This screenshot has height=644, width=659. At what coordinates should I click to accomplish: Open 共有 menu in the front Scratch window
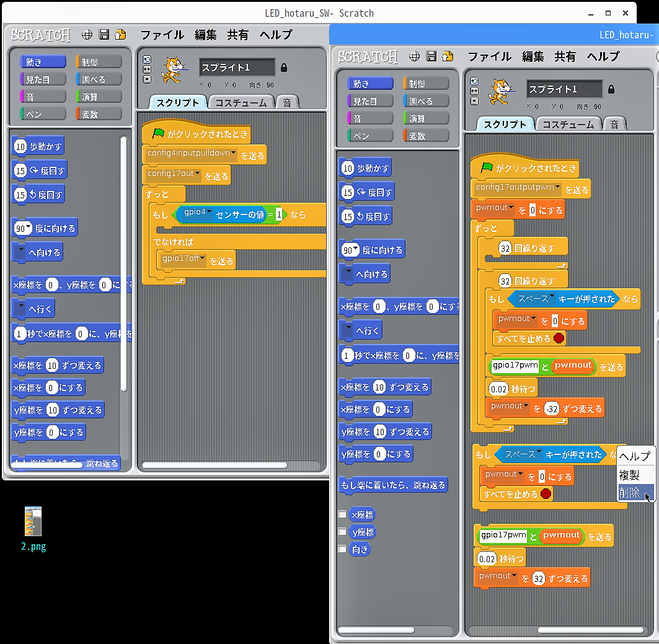[x=565, y=56]
